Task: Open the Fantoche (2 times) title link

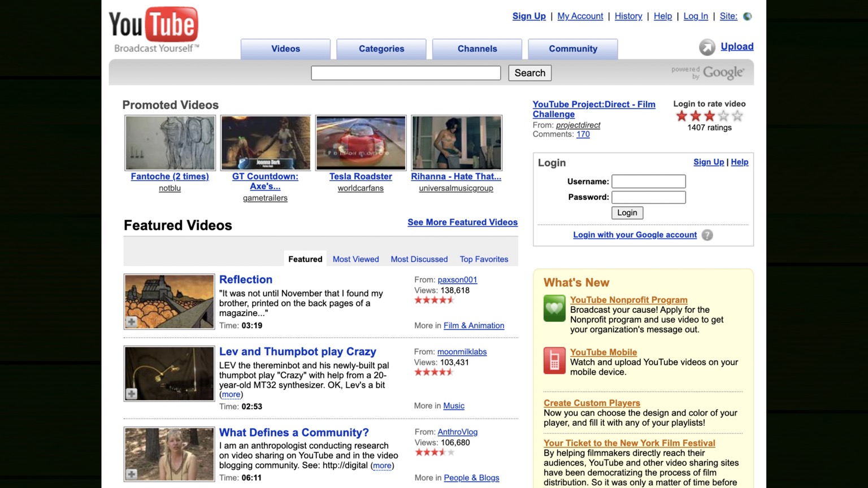Action: click(170, 177)
